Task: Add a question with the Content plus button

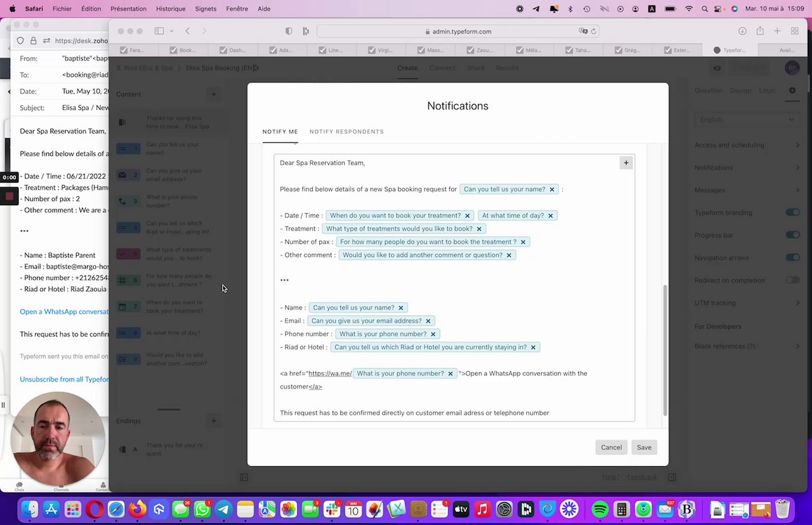Action: [x=214, y=94]
